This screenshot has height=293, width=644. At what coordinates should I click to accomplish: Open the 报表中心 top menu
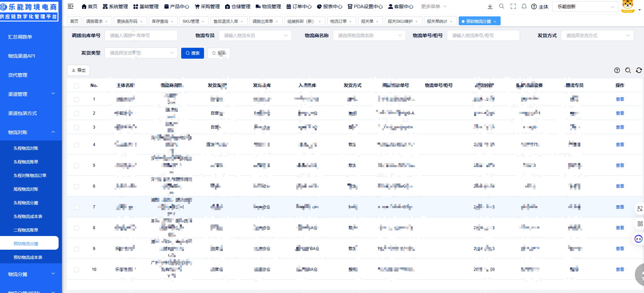[x=329, y=6]
